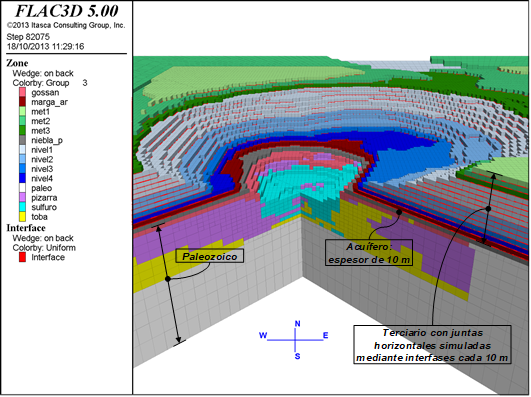
Task: Click the gossan legend color swatch
Action: click(22, 92)
